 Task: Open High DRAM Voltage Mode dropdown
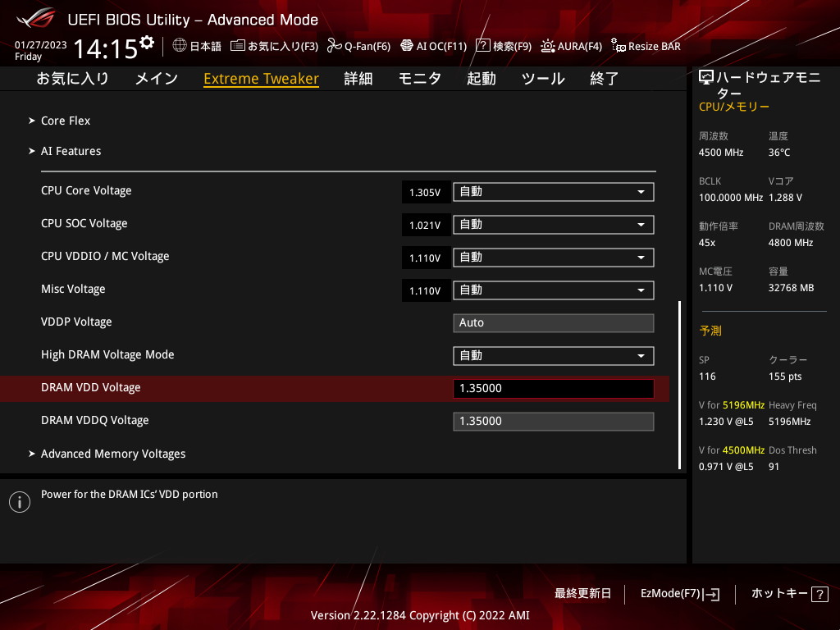click(554, 356)
